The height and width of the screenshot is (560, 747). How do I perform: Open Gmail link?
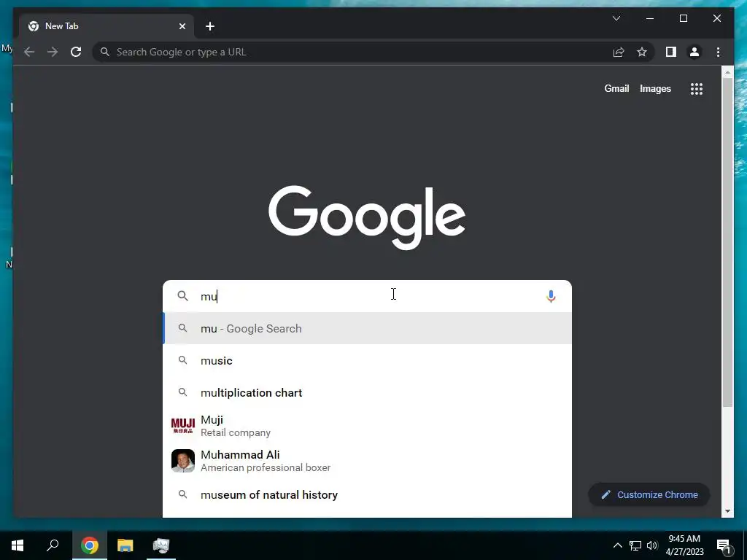pos(616,88)
